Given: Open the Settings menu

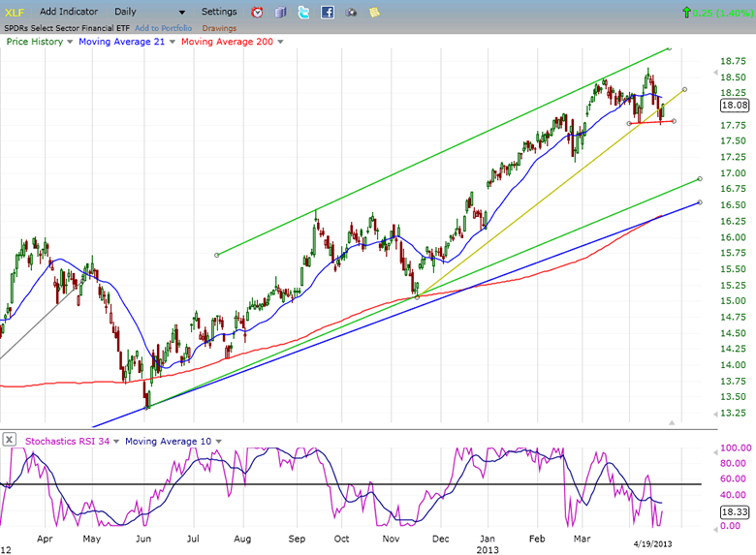Looking at the screenshot, I should [x=219, y=12].
